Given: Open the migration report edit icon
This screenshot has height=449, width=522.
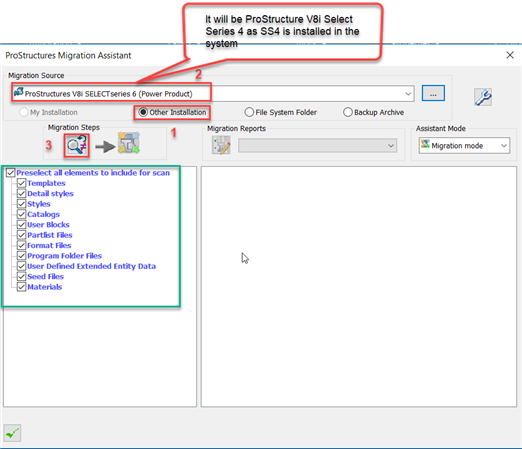Looking at the screenshot, I should [x=221, y=145].
